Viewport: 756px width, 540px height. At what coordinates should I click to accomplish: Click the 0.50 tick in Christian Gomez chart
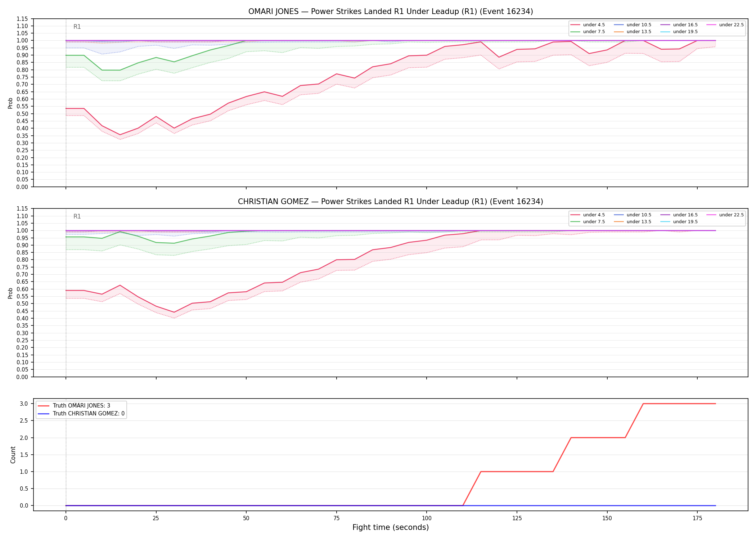[x=22, y=304]
